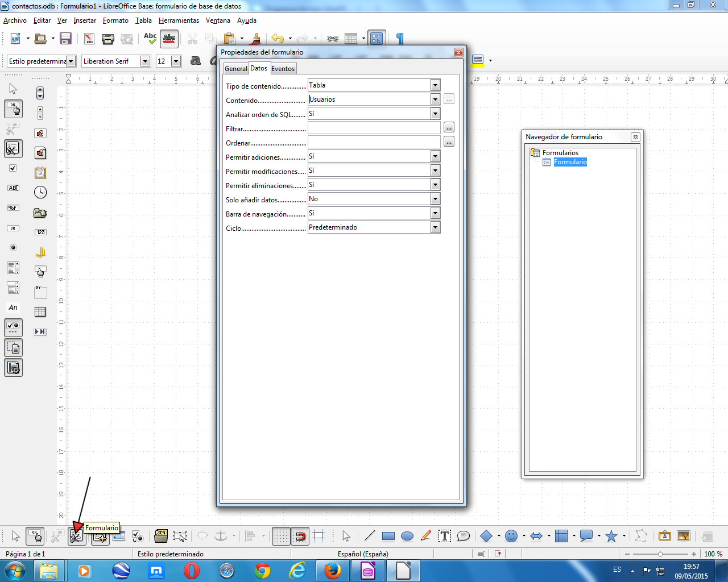Select the Image Button control tool
The height and width of the screenshot is (582, 728).
click(x=40, y=133)
